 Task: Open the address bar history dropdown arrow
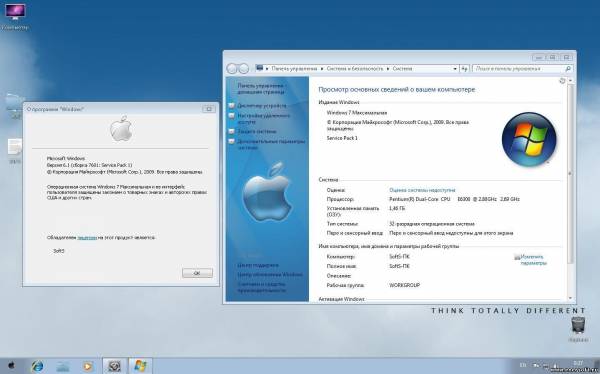(x=455, y=69)
